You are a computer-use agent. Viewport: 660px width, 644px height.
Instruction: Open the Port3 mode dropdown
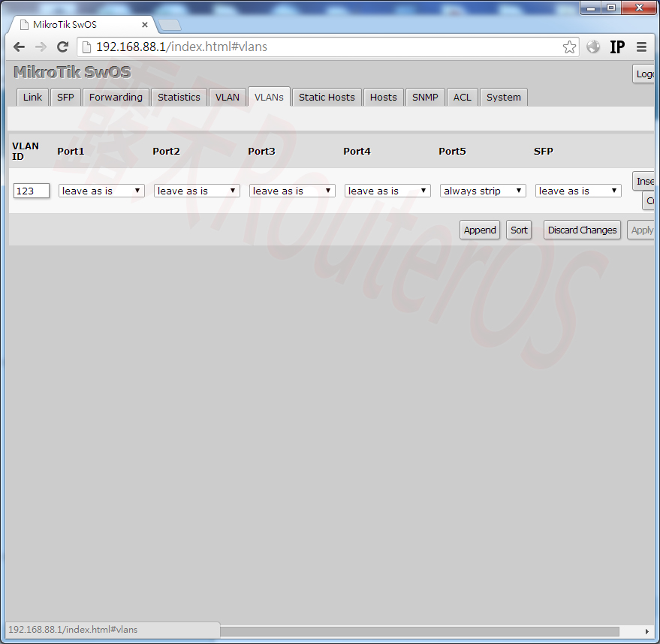292,191
